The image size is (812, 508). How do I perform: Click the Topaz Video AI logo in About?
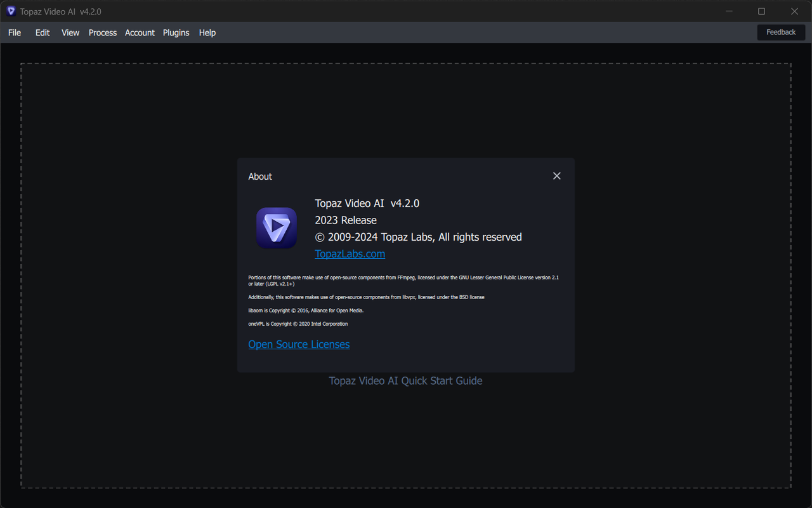coord(277,228)
